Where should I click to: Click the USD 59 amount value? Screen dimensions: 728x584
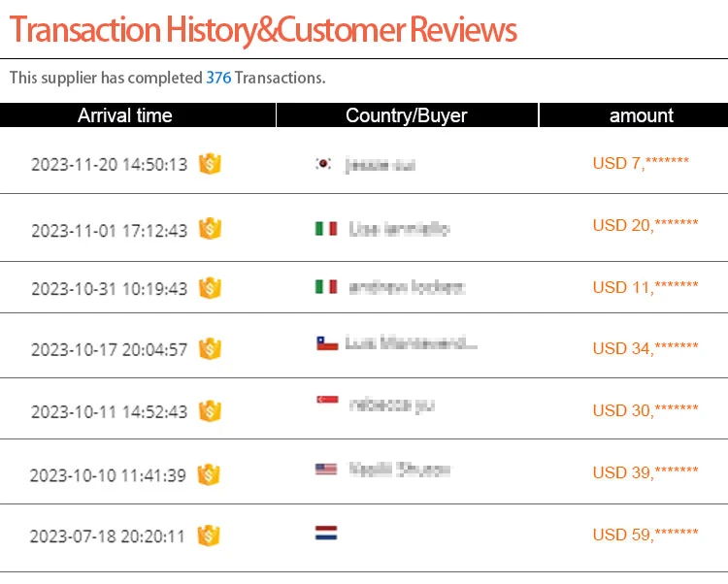[645, 535]
